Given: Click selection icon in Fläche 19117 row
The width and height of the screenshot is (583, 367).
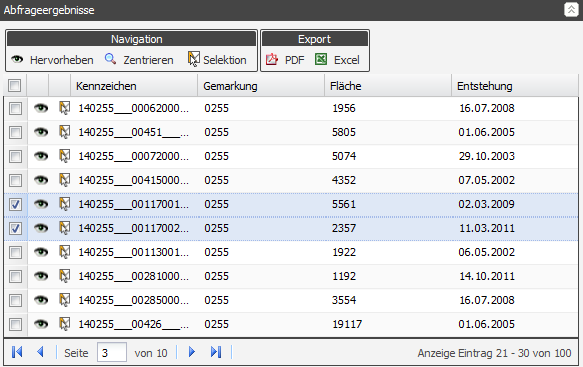Looking at the screenshot, I should coord(64,324).
